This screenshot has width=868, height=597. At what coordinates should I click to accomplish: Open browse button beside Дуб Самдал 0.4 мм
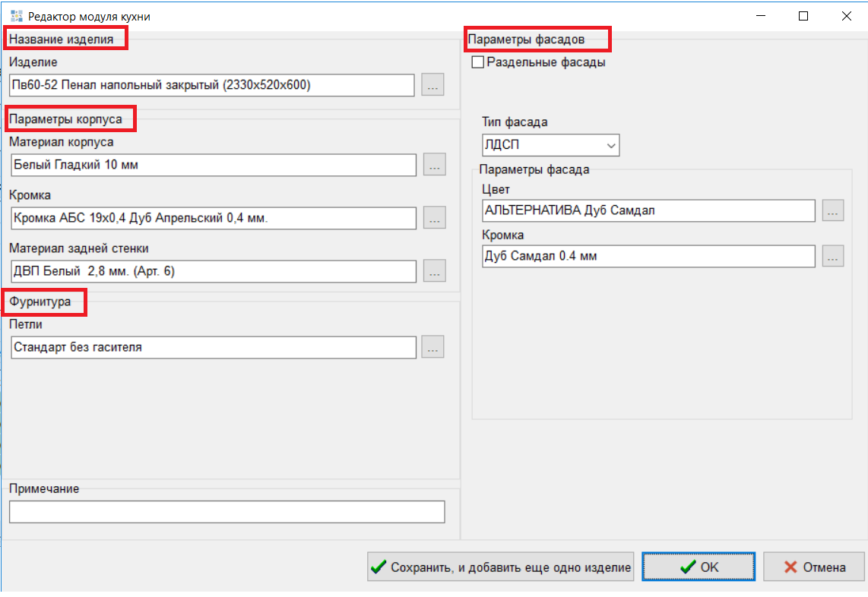coord(833,257)
